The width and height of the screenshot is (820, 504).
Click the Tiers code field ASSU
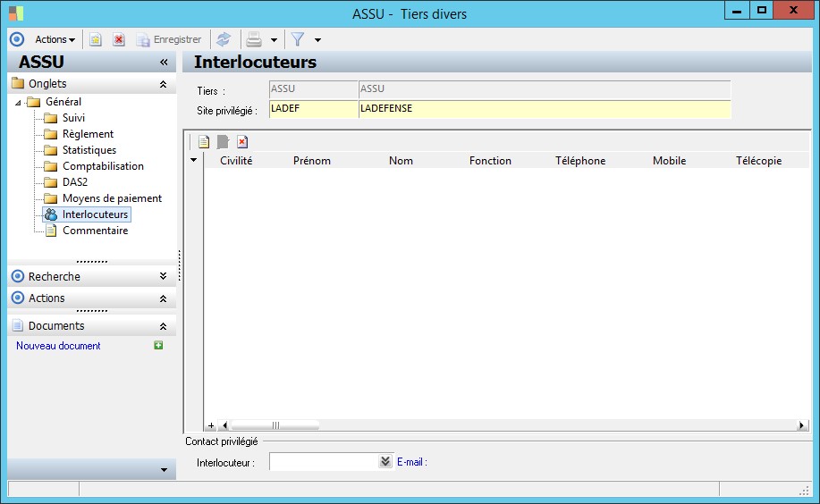tap(314, 89)
